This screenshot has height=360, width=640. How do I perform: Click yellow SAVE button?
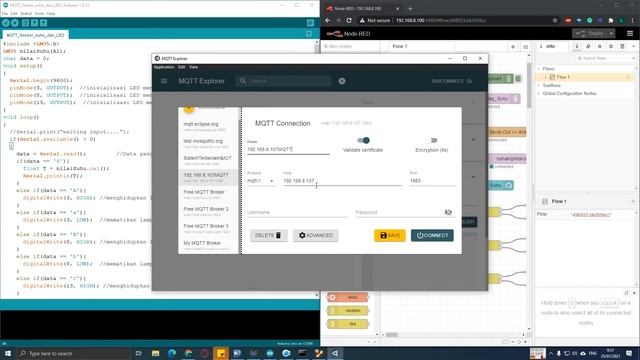tap(390, 236)
